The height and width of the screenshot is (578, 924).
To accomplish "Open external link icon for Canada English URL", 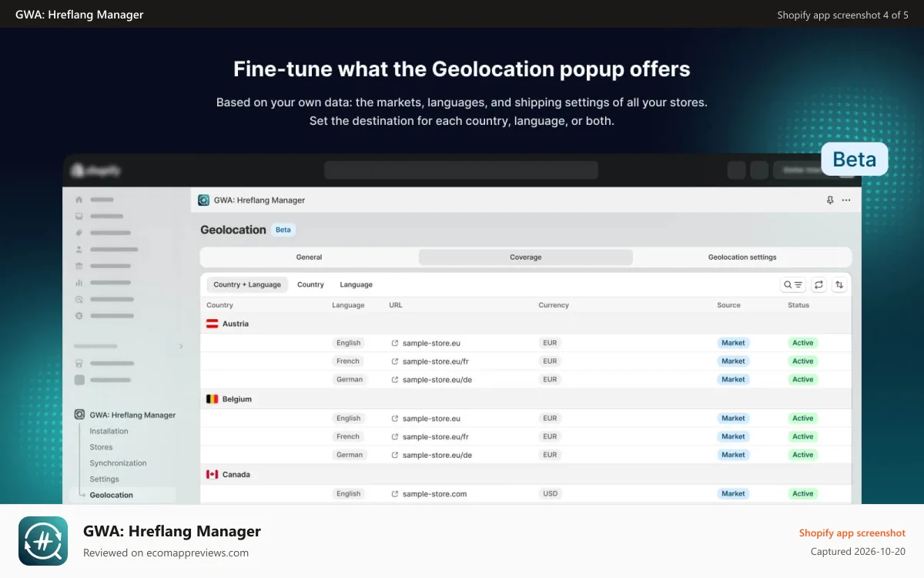I will [x=395, y=494].
